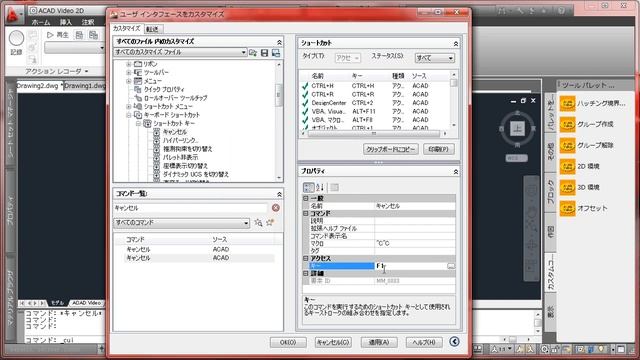Screen dimensions: 640x360
Task: Open the status (すべて) dropdown in shortcuts
Action: tap(451, 58)
